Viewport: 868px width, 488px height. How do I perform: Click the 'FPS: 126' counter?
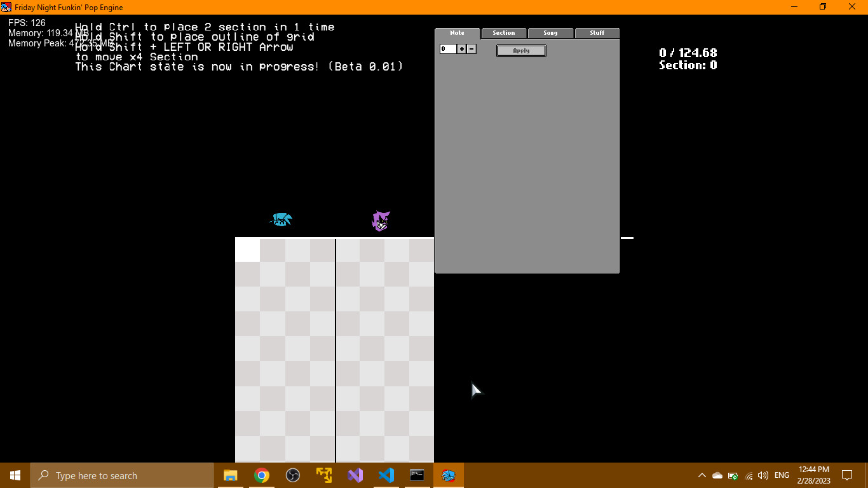27,23
